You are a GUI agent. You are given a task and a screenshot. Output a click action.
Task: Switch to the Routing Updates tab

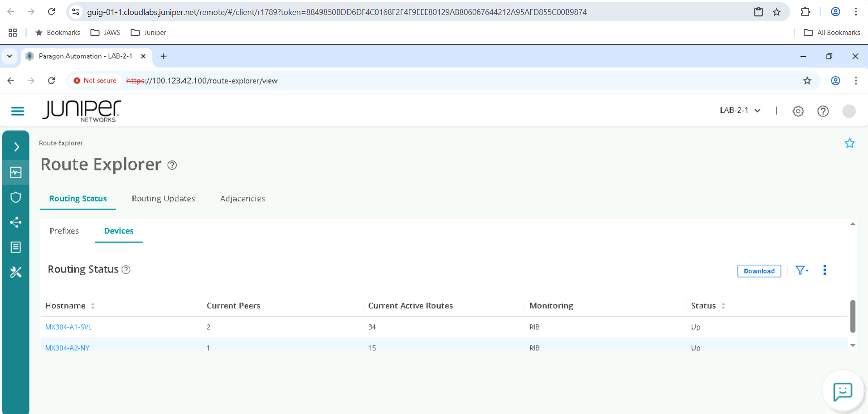(x=163, y=199)
